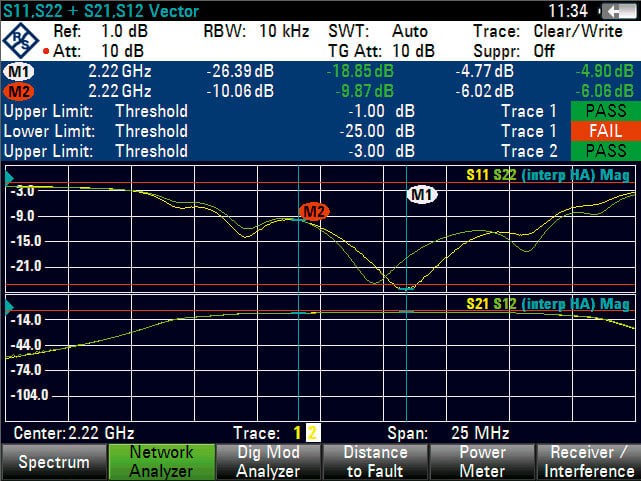Click the Rohde & Schwarz logo icon
The height and width of the screenshot is (481, 641).
[20, 40]
